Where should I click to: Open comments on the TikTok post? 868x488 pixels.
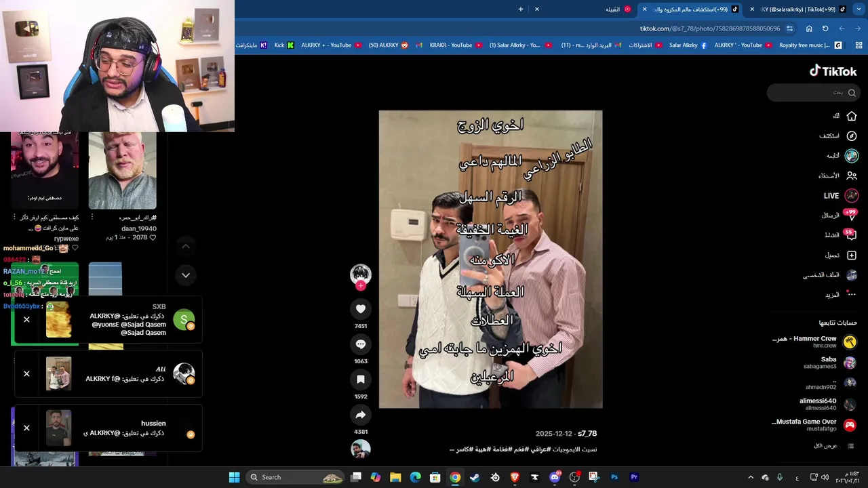pos(361,344)
